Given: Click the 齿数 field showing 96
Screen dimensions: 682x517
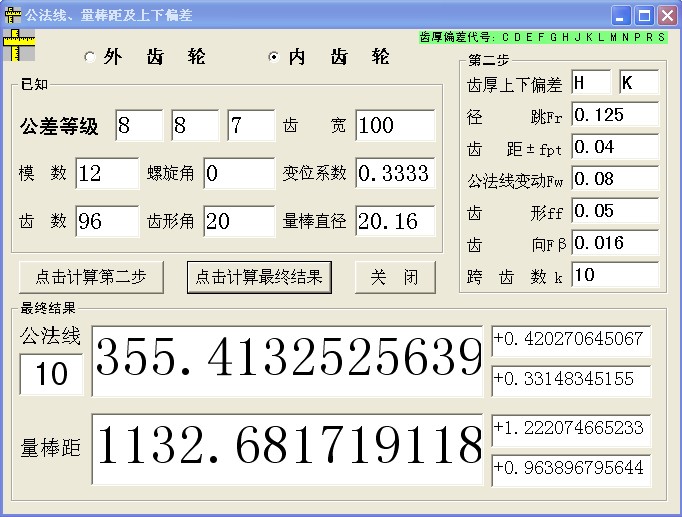Looking at the screenshot, I should pos(107,221).
